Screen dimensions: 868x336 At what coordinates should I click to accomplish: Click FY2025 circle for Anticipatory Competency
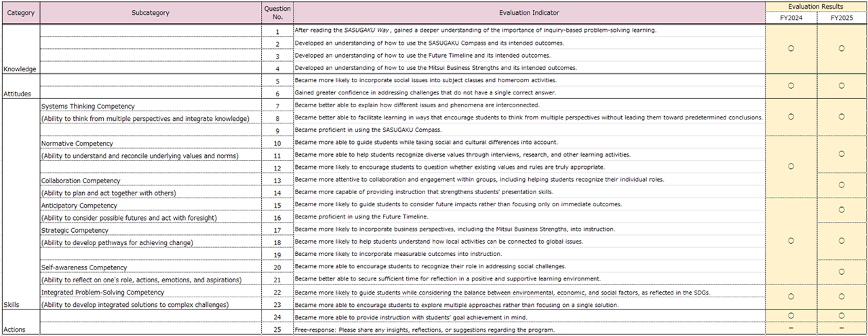[x=842, y=209]
